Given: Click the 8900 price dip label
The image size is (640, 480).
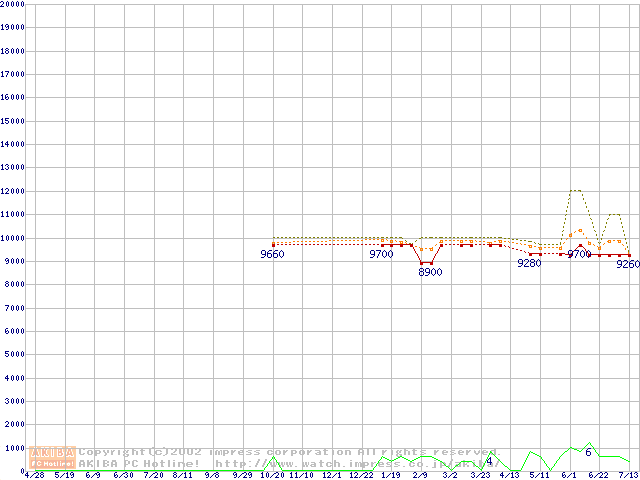Looking at the screenshot, I should [x=430, y=272].
